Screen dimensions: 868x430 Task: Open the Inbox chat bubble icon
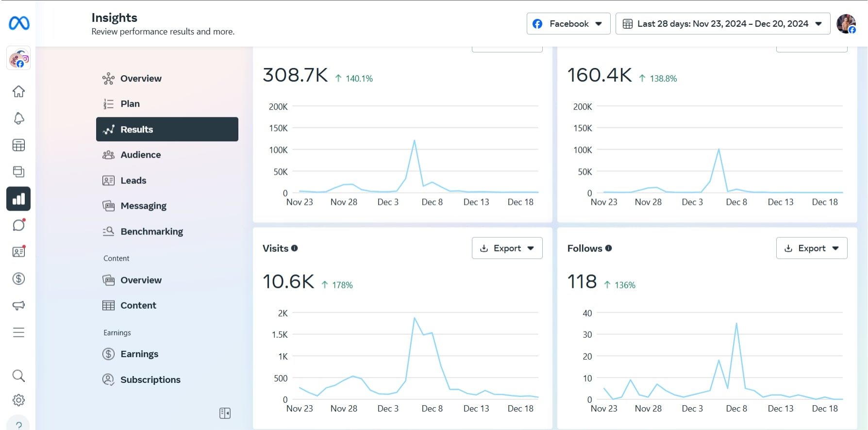pyautogui.click(x=18, y=225)
